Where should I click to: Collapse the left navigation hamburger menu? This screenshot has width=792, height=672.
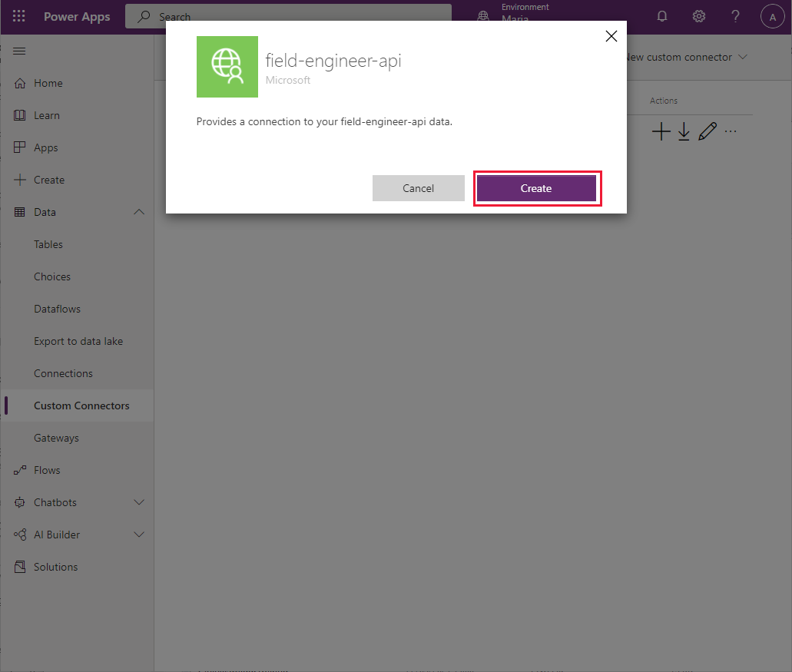(x=19, y=51)
